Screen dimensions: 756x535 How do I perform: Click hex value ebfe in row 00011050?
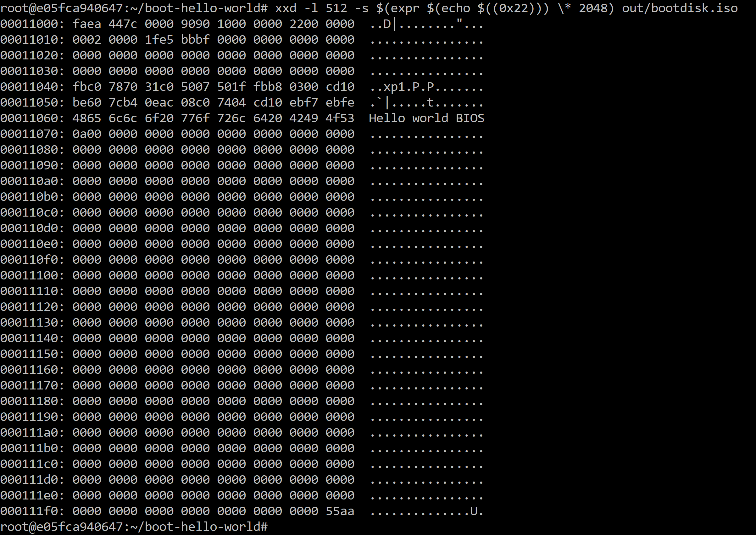(x=340, y=102)
